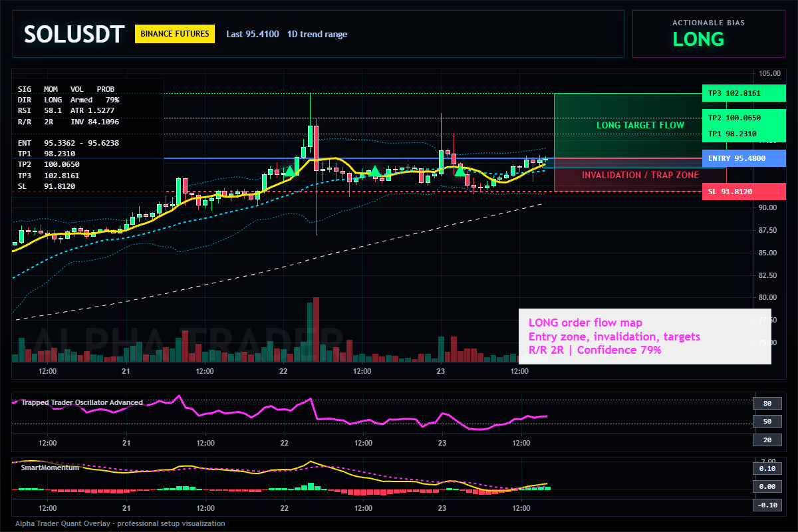The image size is (798, 532).
Task: Click the 82.50 price axis label
Action: coord(769,275)
